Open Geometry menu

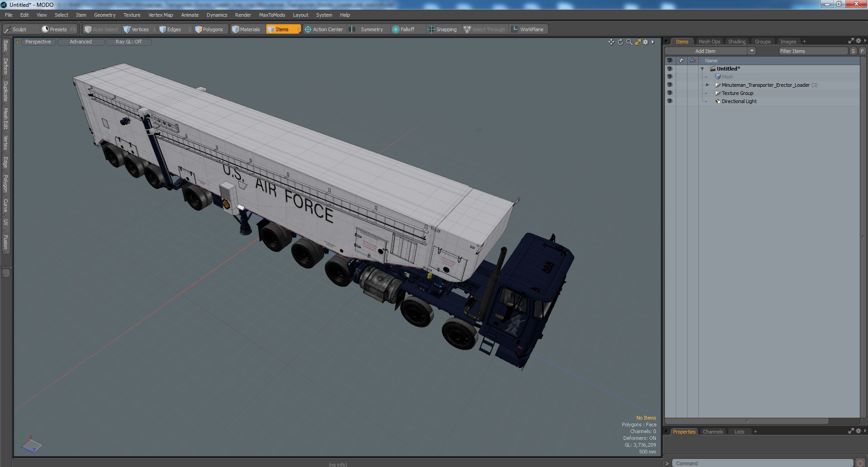point(104,15)
